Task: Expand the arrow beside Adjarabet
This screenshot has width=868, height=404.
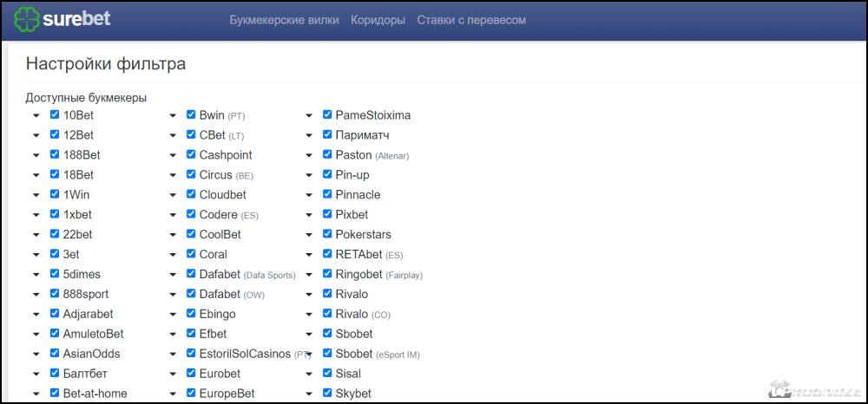Action: [x=36, y=315]
